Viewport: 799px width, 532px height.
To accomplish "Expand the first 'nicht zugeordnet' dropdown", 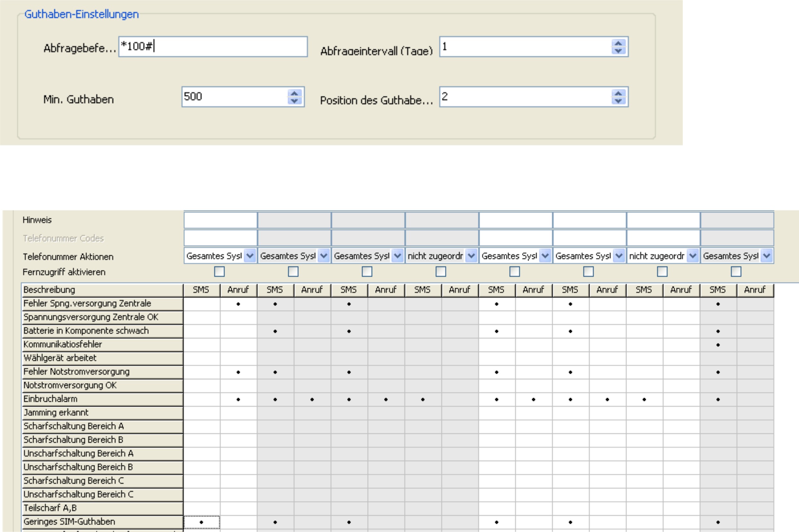I will (x=471, y=256).
